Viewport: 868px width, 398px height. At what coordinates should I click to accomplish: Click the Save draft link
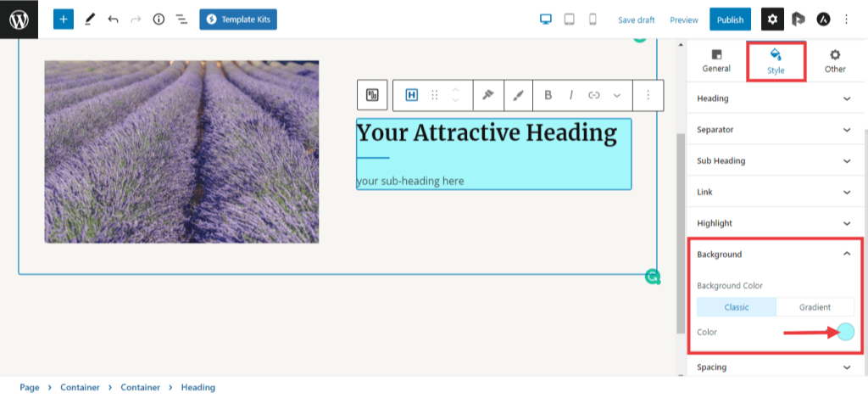click(637, 20)
